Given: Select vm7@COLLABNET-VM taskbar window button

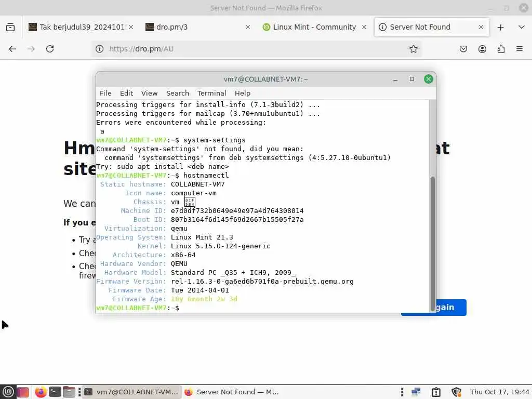Looking at the screenshot, I should [x=131, y=392].
